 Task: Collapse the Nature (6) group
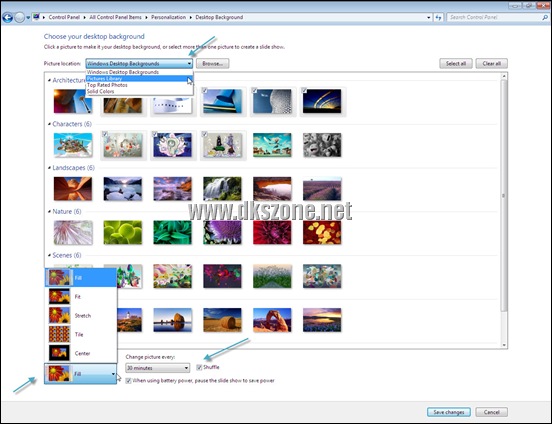49,211
